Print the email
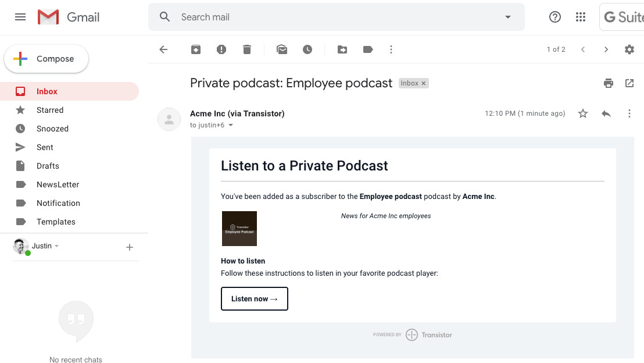Image resolution: width=644 pixels, height=363 pixels. tap(608, 83)
